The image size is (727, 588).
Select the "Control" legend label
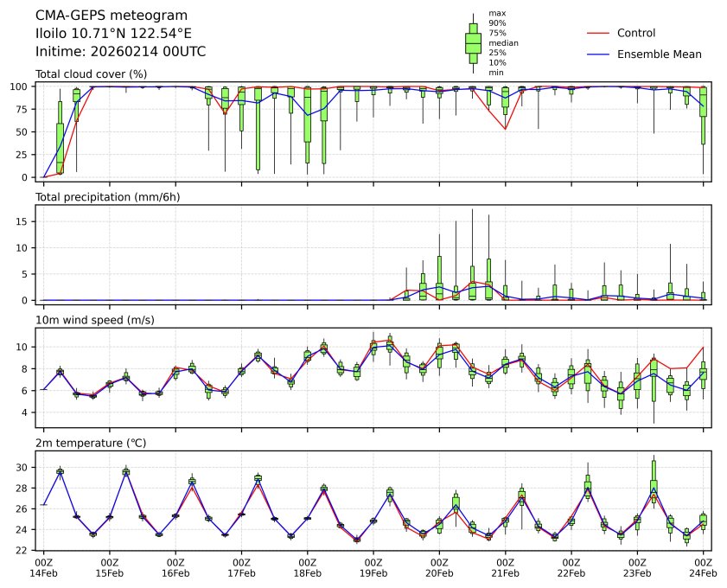(x=635, y=33)
